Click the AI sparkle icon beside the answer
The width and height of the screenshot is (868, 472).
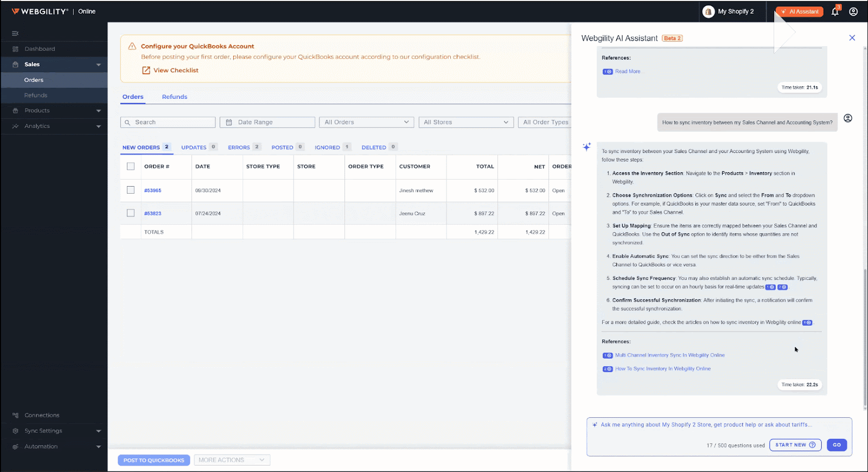(587, 147)
